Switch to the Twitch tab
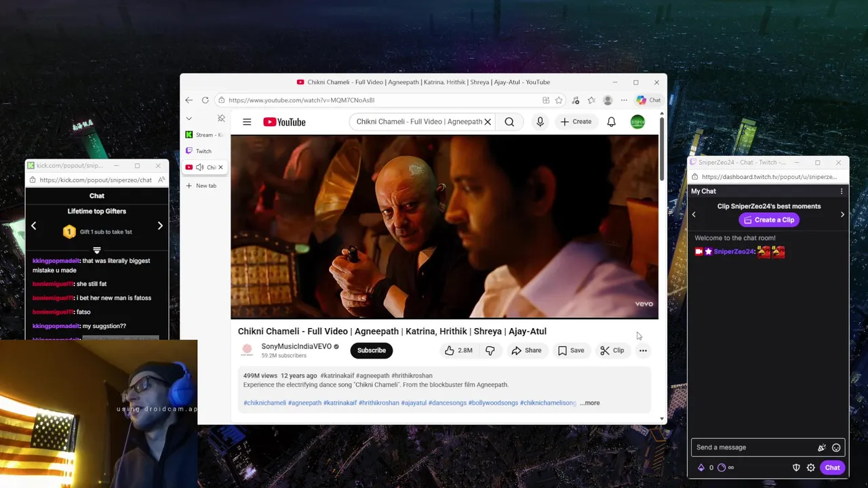The image size is (868, 488). pos(204,151)
